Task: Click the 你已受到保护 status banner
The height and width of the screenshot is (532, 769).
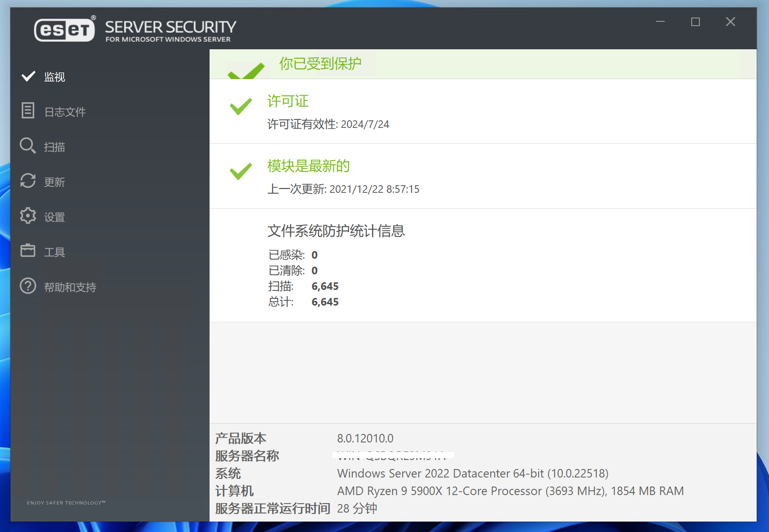Action: (320, 63)
